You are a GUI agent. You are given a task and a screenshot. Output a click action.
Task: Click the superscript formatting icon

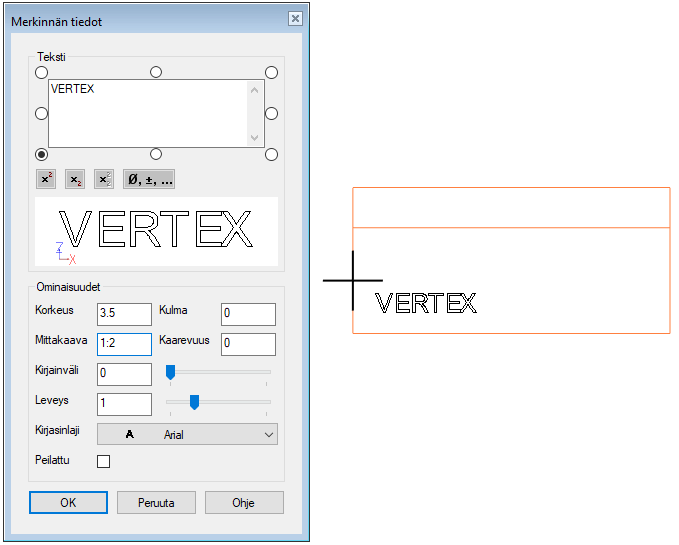tap(45, 180)
